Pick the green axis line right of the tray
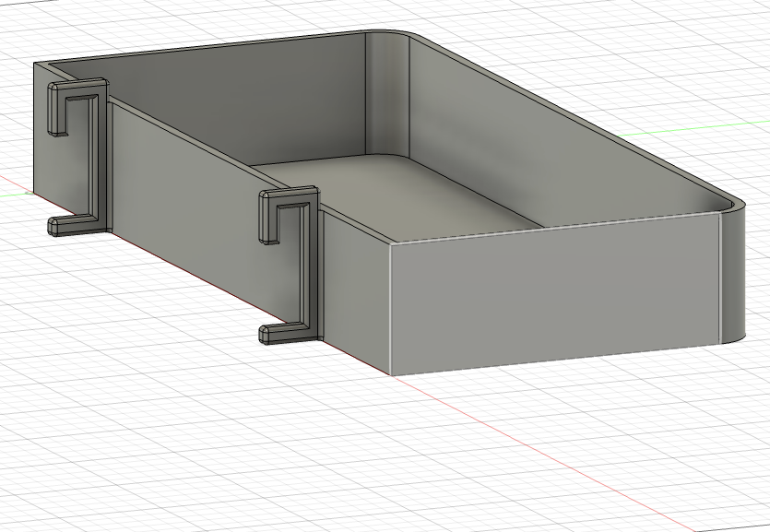The height and width of the screenshot is (532, 770). coord(693,128)
